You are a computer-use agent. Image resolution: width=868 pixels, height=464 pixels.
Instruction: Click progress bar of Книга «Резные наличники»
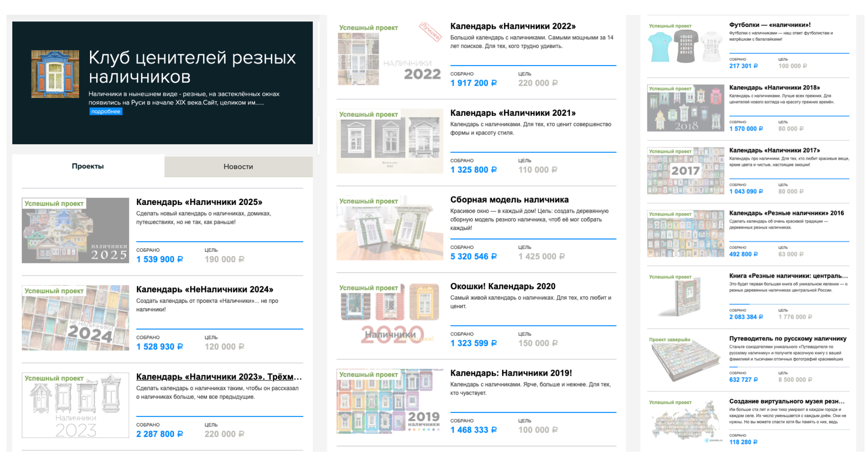789,304
